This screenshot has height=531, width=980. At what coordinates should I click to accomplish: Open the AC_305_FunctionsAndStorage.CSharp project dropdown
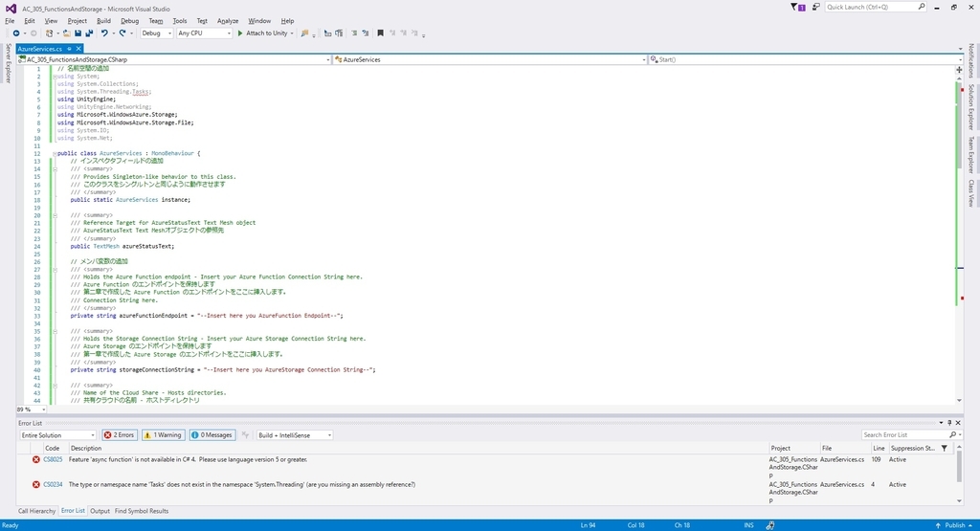point(174,59)
